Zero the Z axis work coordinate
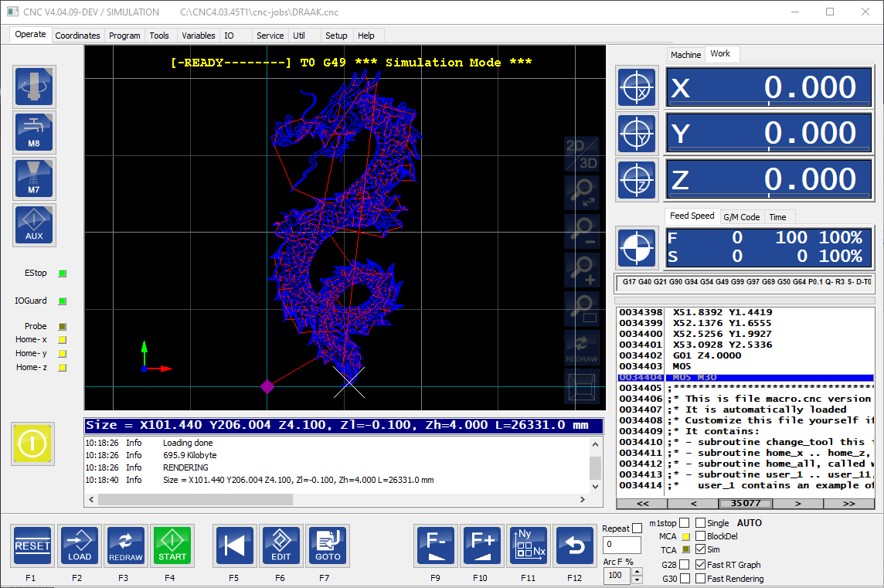The width and height of the screenshot is (884, 588). 637,180
